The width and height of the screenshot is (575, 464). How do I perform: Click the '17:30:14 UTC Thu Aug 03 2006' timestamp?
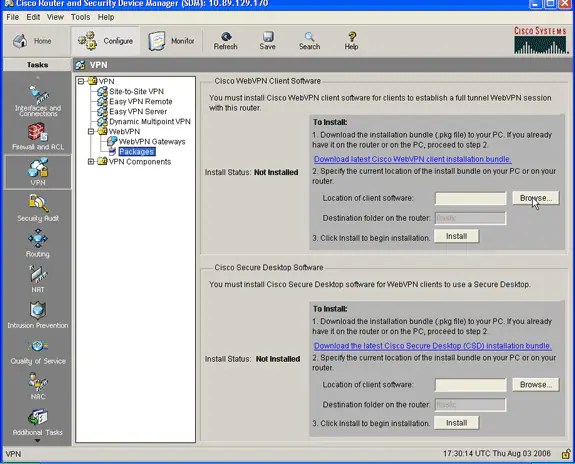497,453
